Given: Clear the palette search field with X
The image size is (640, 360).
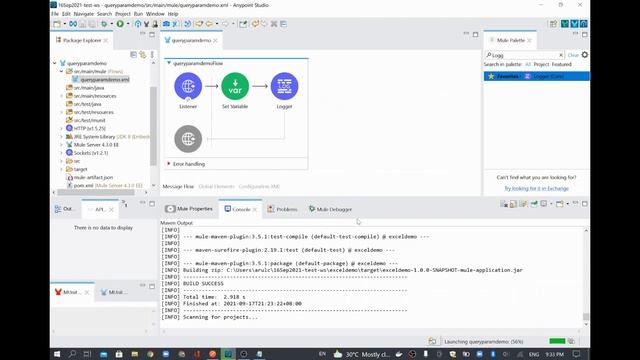Looking at the screenshot, I should [561, 55].
